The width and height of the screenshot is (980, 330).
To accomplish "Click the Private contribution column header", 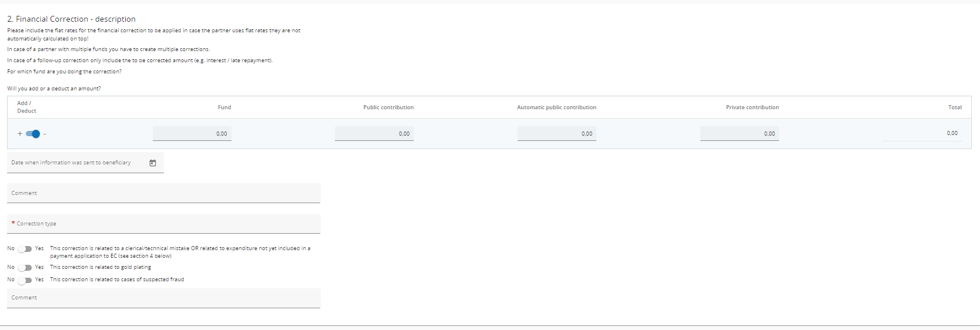I will tap(752, 107).
